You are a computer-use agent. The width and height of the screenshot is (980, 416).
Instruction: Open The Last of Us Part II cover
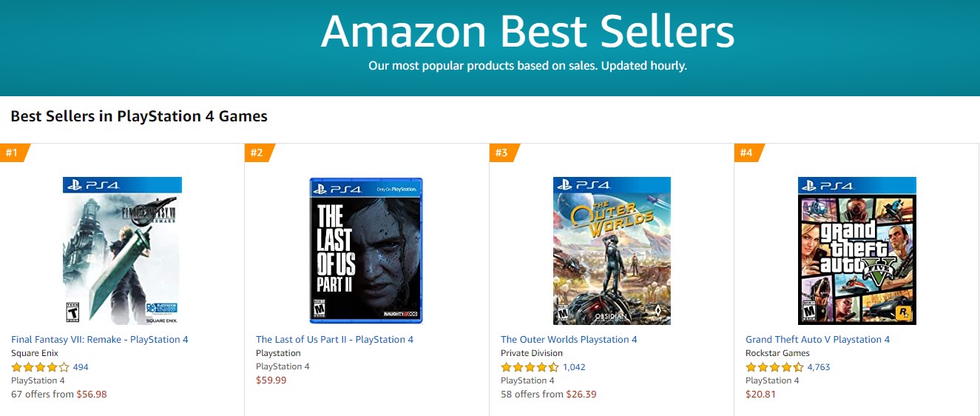coord(366,250)
